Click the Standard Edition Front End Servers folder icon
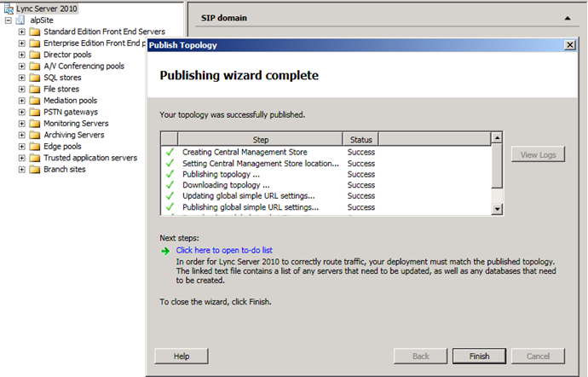Screen dimensions: 588x377 35,32
